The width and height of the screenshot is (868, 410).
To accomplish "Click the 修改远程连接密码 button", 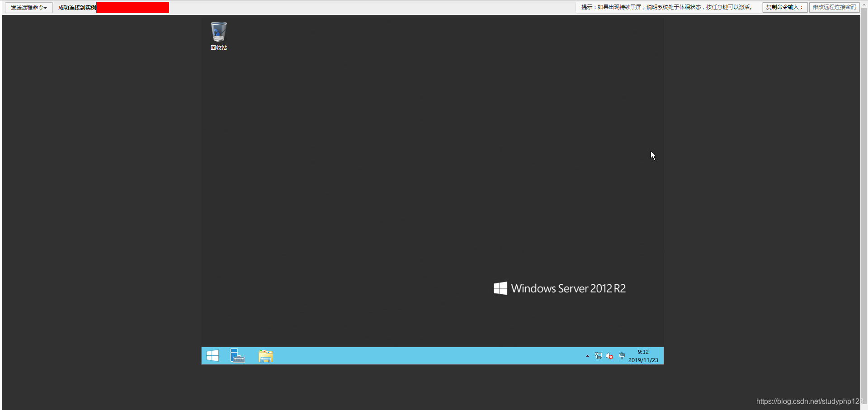I will tap(835, 7).
